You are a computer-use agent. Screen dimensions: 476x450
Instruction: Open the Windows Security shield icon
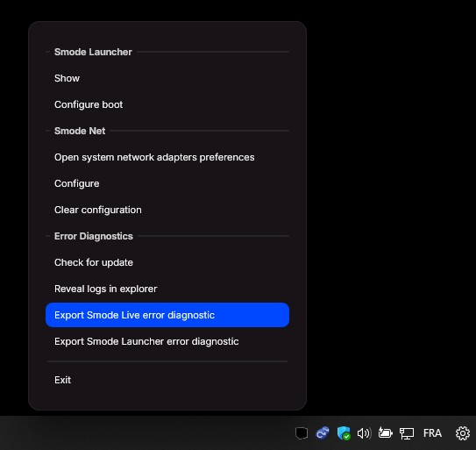pos(344,433)
